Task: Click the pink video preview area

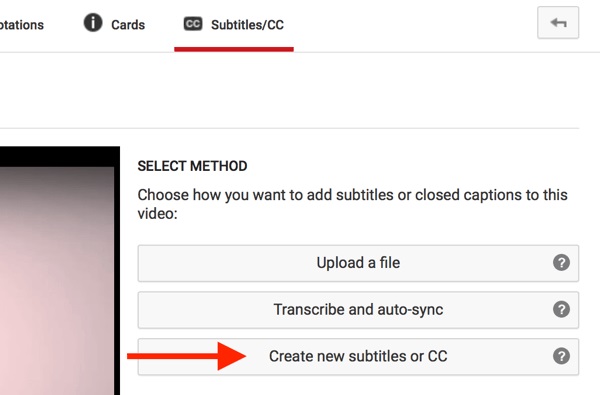Action: [57, 281]
